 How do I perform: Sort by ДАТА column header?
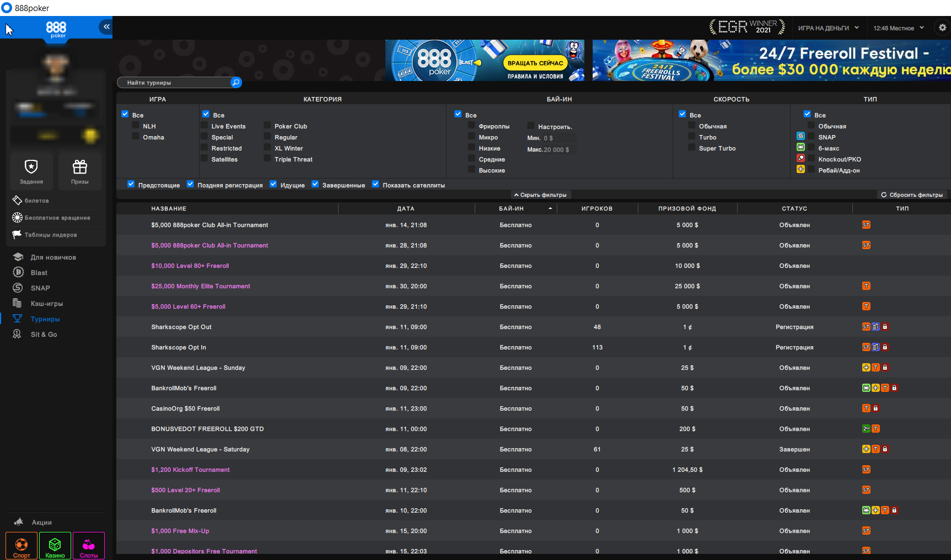406,208
